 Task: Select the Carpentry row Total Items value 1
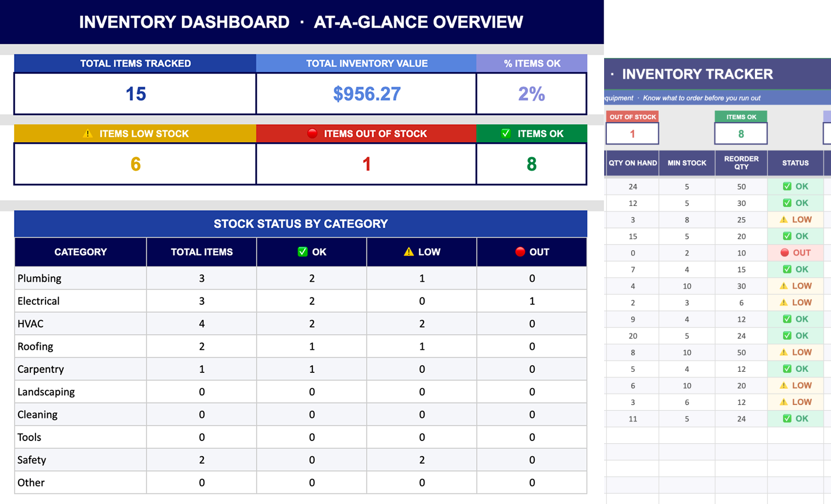[x=202, y=369]
